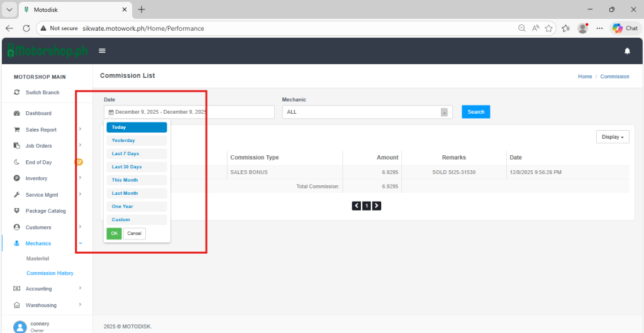Click the Inventory sidebar icon
The height and width of the screenshot is (333, 644).
click(17, 178)
